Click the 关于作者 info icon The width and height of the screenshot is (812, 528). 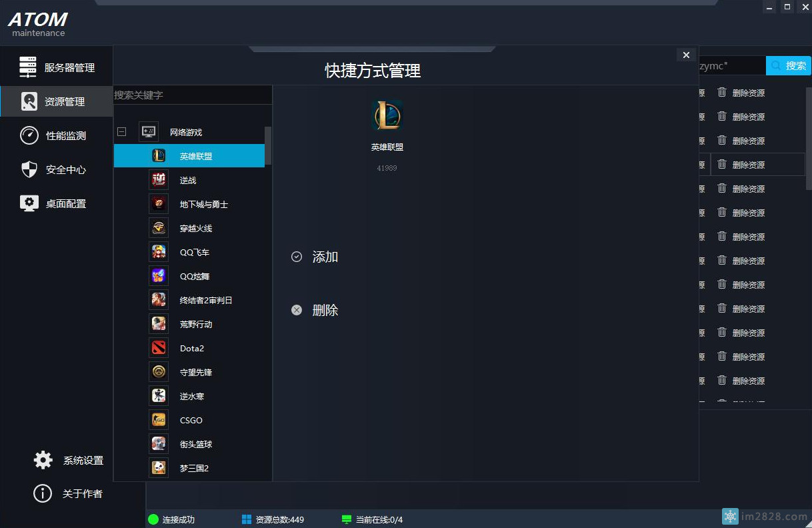(x=42, y=493)
